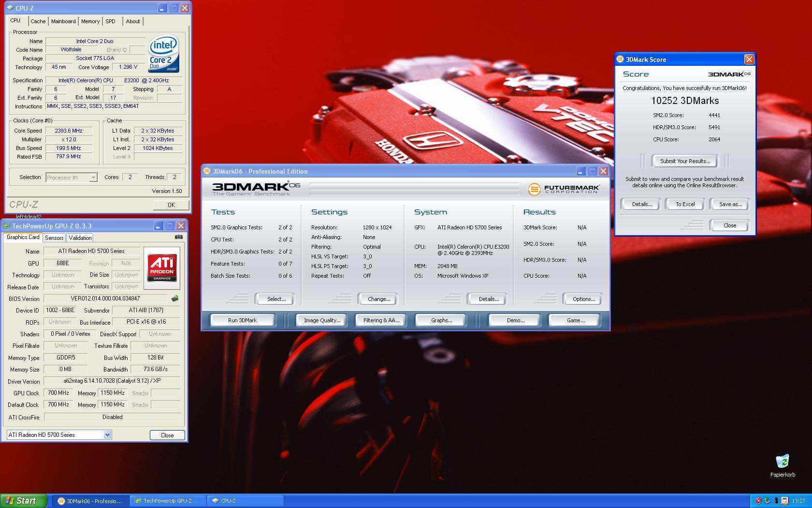Viewport: 812px width, 508px height.
Task: Click the Demo button
Action: 516,320
